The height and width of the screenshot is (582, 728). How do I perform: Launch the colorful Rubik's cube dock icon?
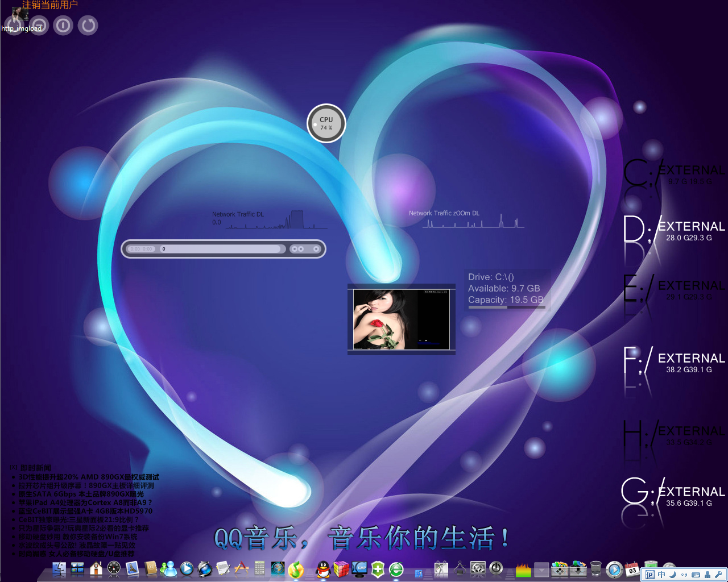coord(341,569)
